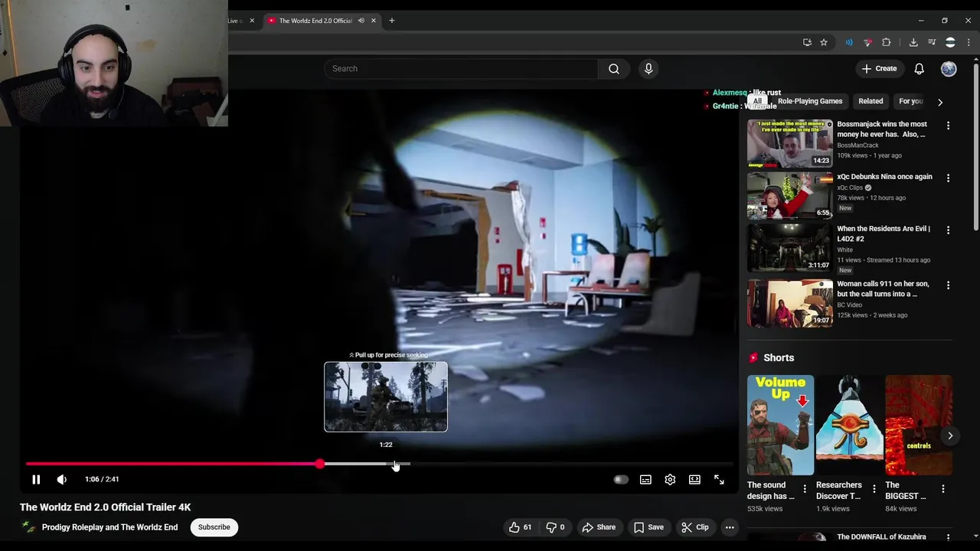Open options for Researchers Discover short
Screen dimensions: 980x551
point(874,488)
